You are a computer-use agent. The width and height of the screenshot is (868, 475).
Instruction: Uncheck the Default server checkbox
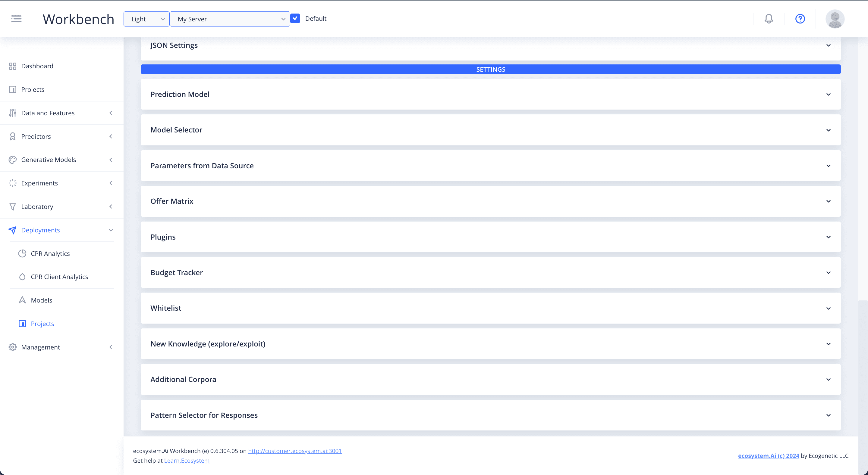click(x=295, y=19)
